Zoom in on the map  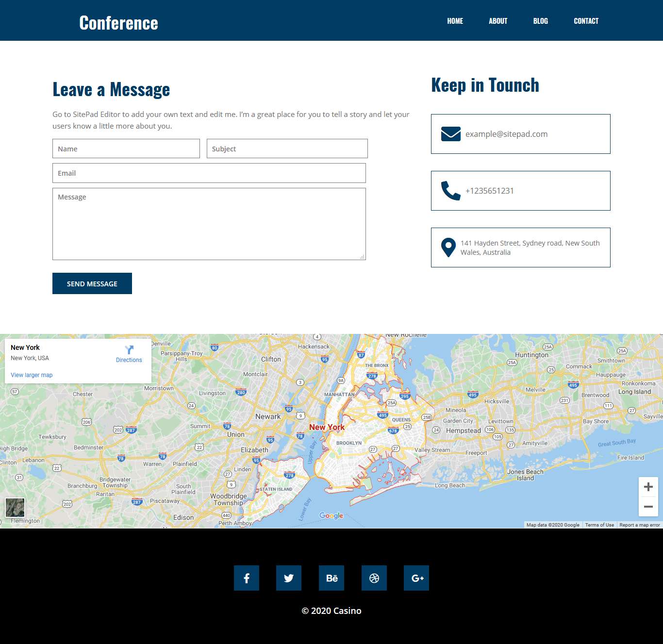648,487
